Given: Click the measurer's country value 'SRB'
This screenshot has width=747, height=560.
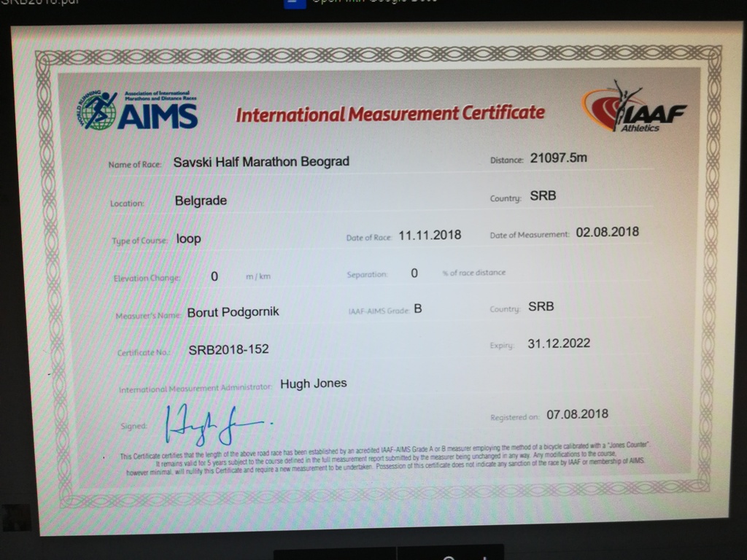Looking at the screenshot, I should [x=541, y=306].
